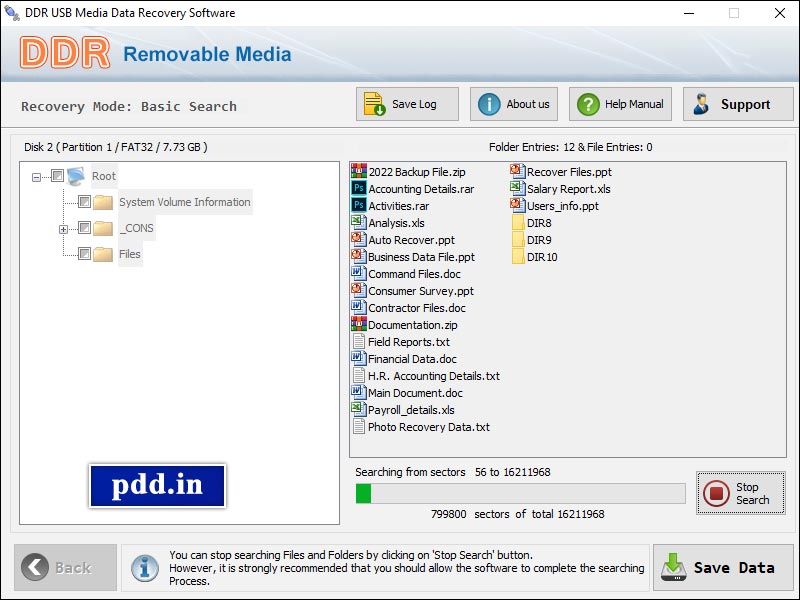Check the Root node checkbox
The width and height of the screenshot is (800, 600).
(56, 176)
